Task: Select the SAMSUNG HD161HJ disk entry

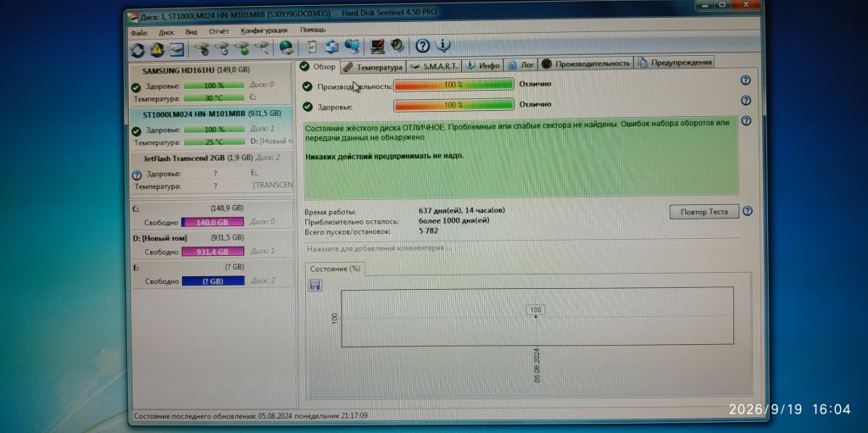Action: [211, 82]
